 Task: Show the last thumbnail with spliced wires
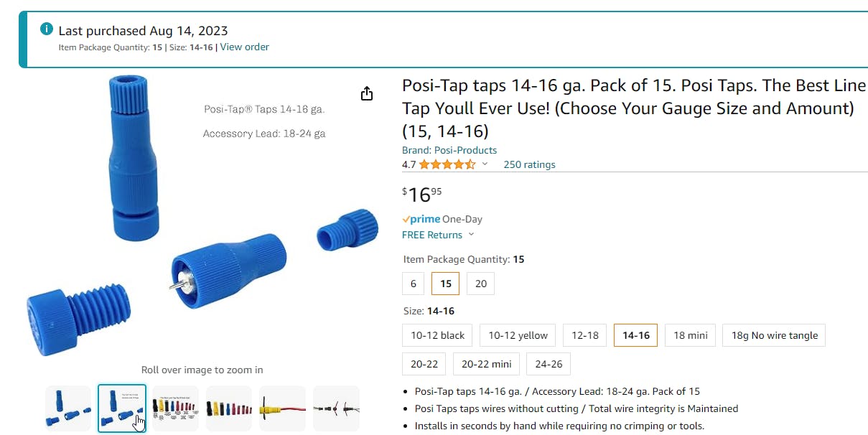[336, 408]
